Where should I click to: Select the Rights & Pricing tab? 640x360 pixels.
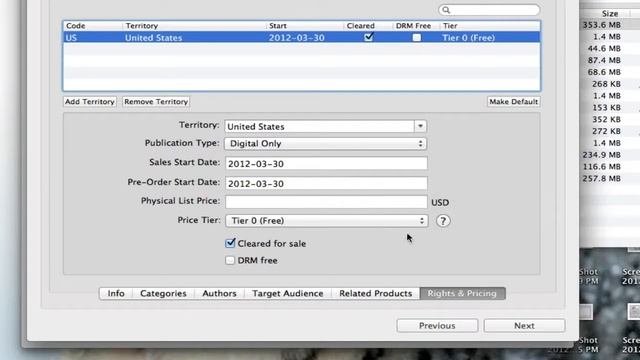click(462, 293)
